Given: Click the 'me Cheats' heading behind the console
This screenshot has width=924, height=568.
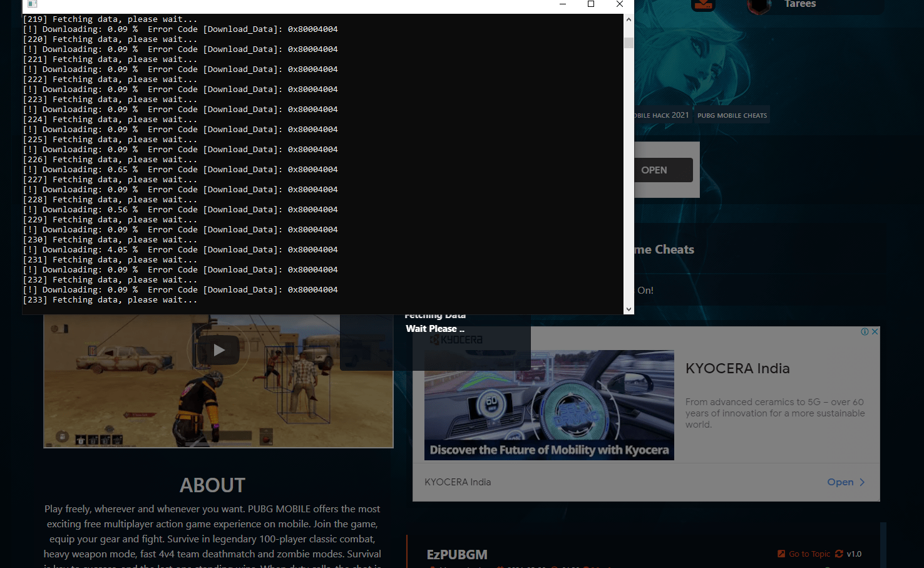Looking at the screenshot, I should 664,249.
